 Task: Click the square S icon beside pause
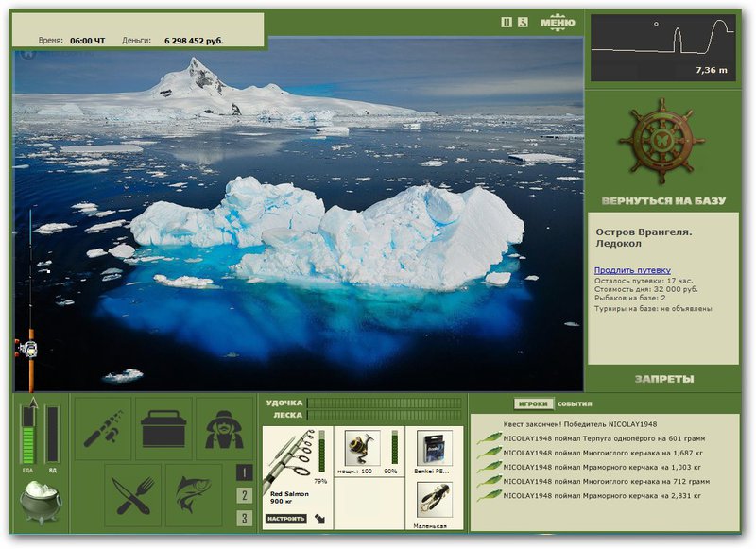524,22
